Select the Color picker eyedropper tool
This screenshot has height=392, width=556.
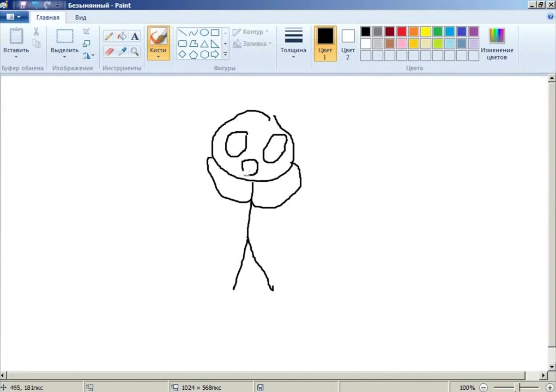click(122, 52)
